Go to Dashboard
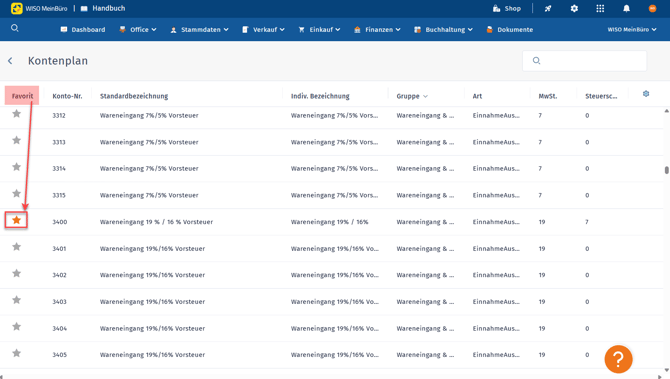Screen dimensions: 670x379 (83, 29)
